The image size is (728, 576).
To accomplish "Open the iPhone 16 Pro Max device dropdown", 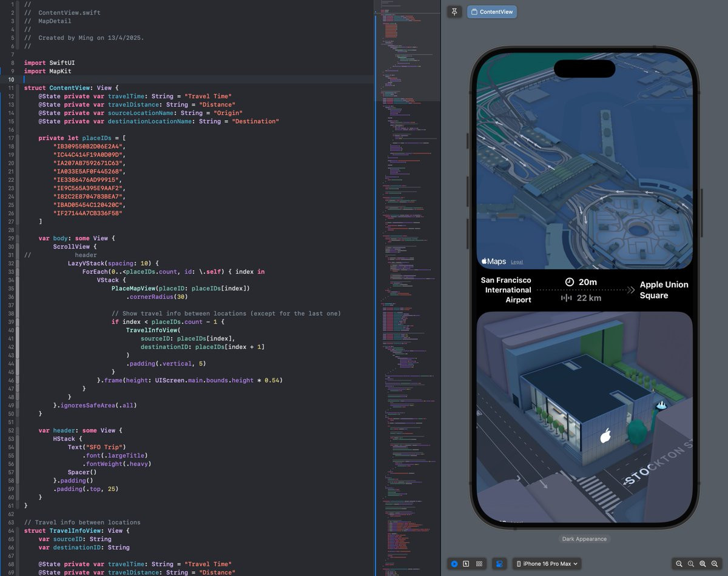I will [x=547, y=564].
